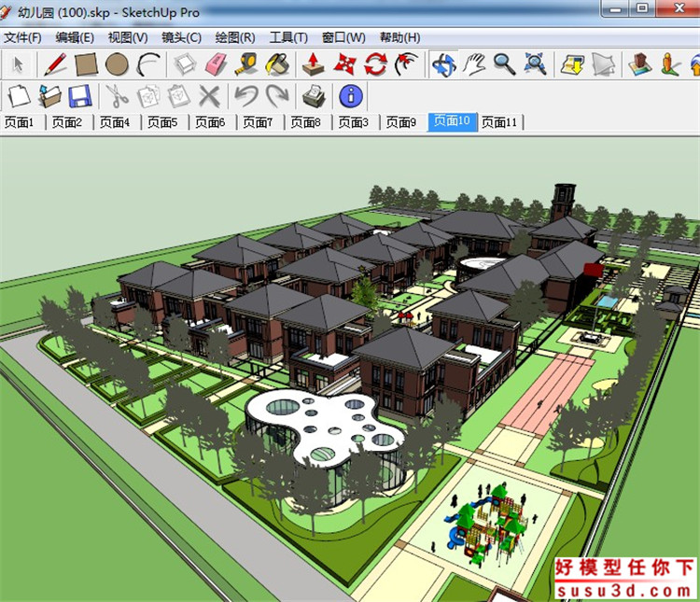Choose the Tape Measure tool
Image resolution: width=700 pixels, height=602 pixels.
[246, 64]
